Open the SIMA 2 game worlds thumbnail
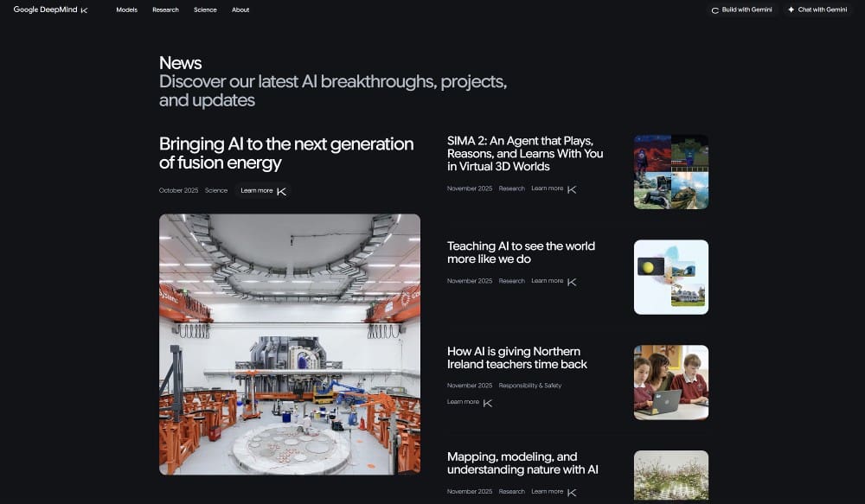This screenshot has width=865, height=504. pos(670,171)
